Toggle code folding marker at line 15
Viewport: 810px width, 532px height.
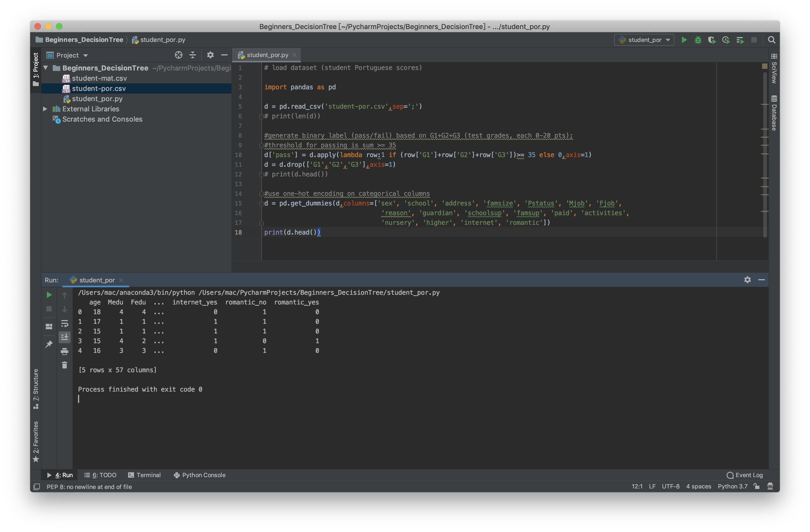point(261,204)
